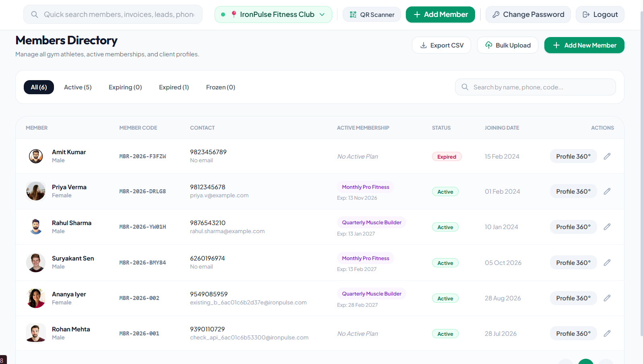Edit Suryakant Sen using pencil icon
The height and width of the screenshot is (364, 643).
pos(607,263)
